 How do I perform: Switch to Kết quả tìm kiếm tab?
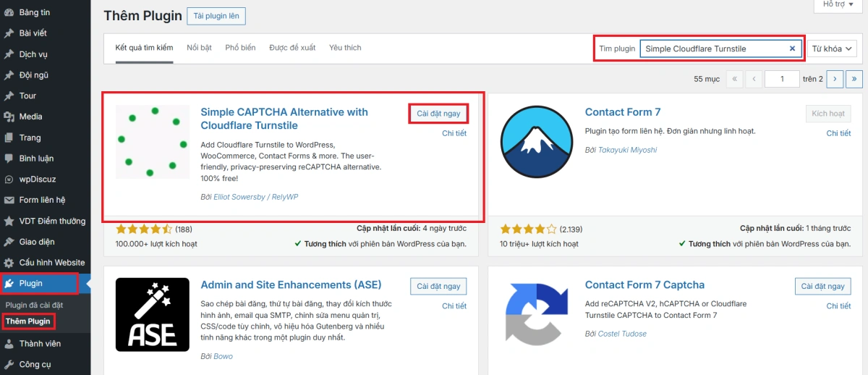pyautogui.click(x=144, y=48)
